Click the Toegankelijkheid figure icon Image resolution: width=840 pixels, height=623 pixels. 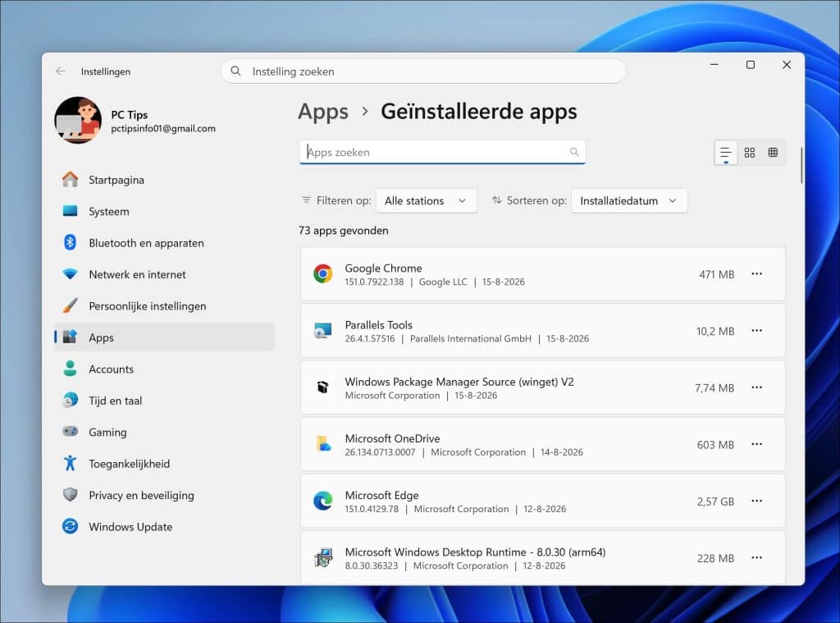click(71, 463)
